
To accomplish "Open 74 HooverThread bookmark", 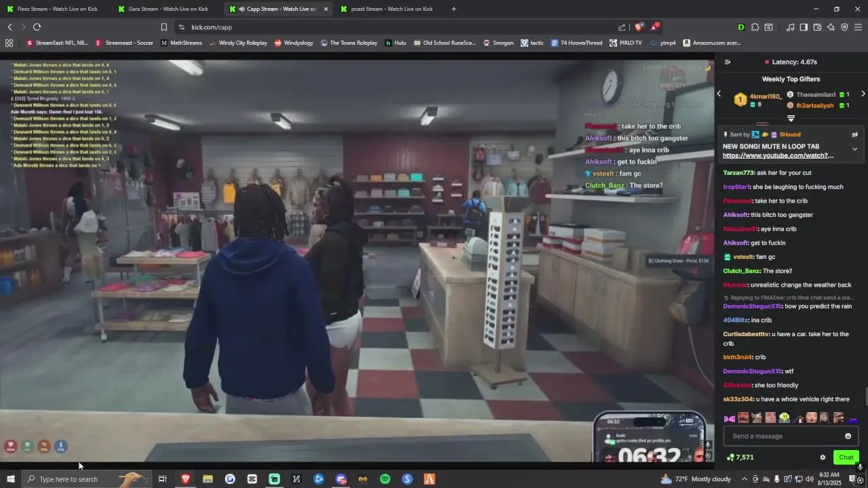I will (x=576, y=43).
